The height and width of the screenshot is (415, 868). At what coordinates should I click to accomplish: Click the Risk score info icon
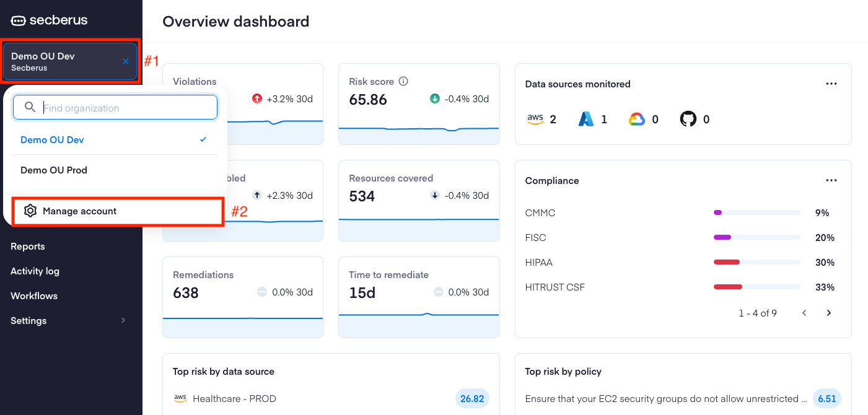tap(403, 81)
